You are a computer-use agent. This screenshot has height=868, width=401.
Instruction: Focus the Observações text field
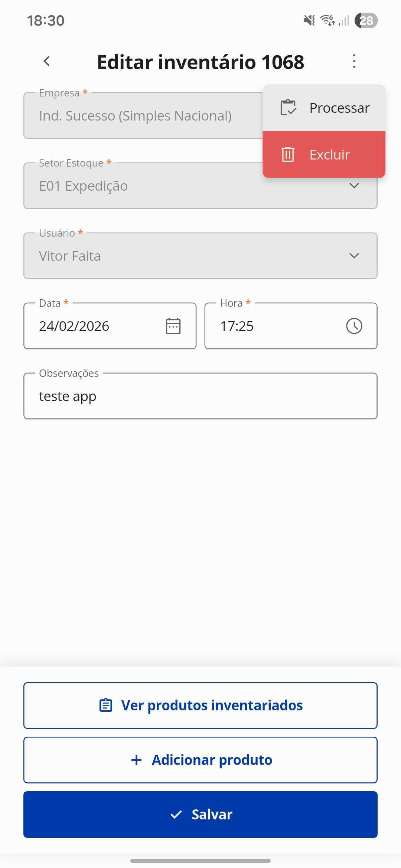[x=200, y=396]
